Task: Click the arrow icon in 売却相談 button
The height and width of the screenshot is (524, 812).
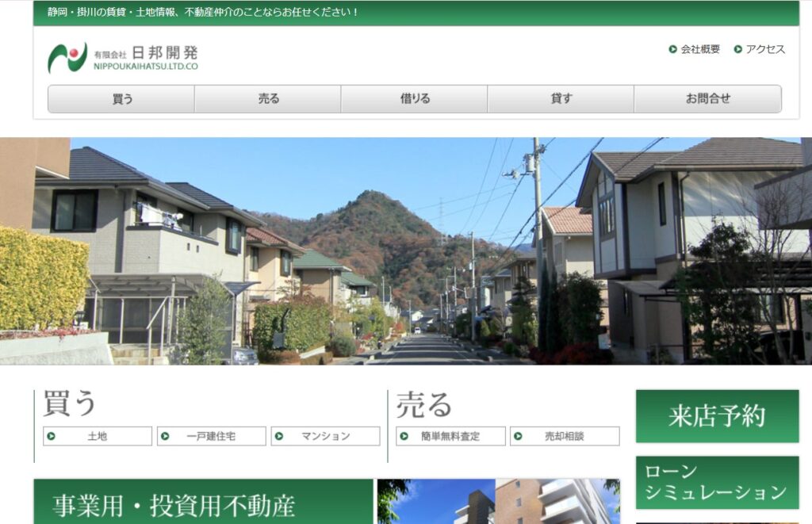Action: pyautogui.click(x=519, y=436)
